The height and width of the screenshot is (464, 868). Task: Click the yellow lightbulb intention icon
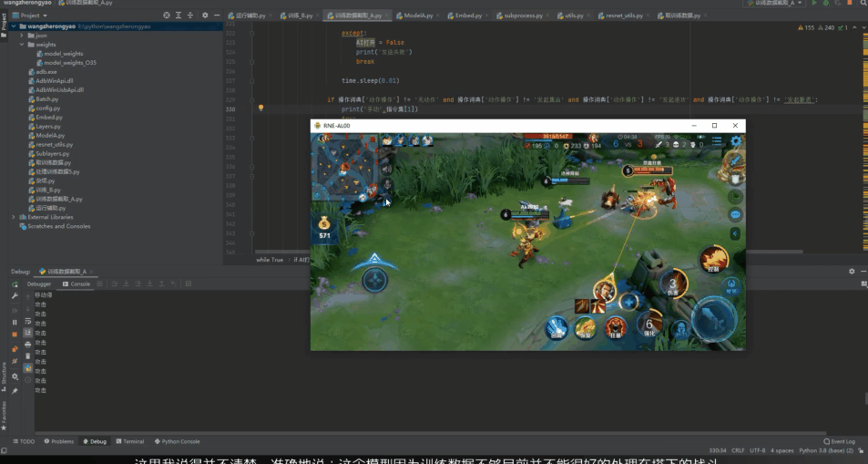point(260,108)
